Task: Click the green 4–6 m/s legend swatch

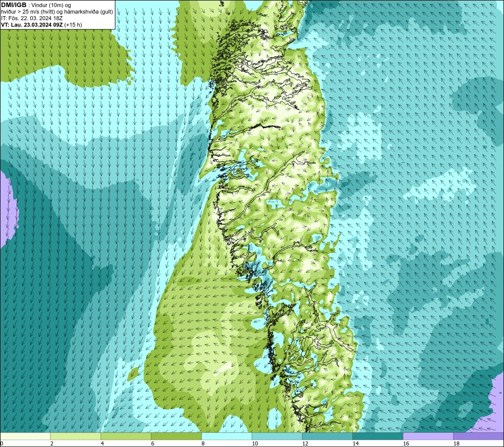Action: coord(126,436)
